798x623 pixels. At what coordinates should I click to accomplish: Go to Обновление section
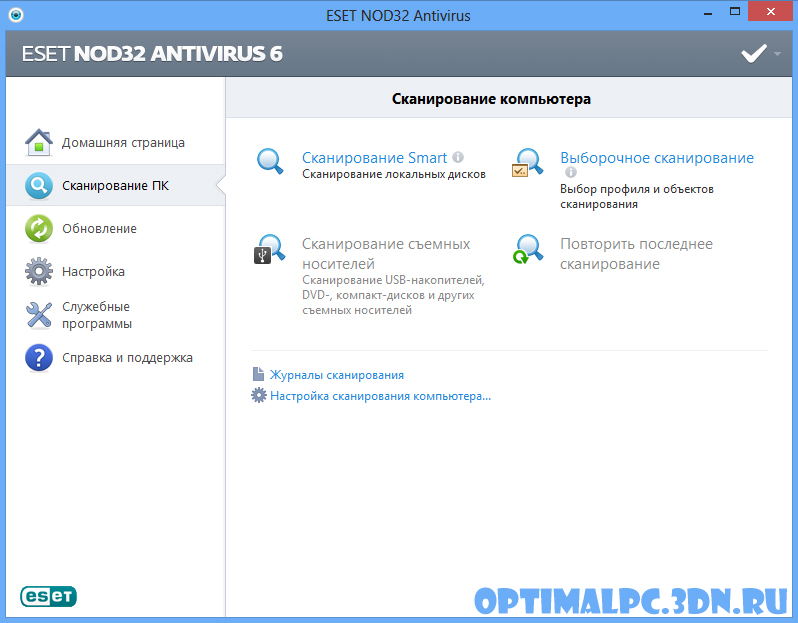[99, 229]
